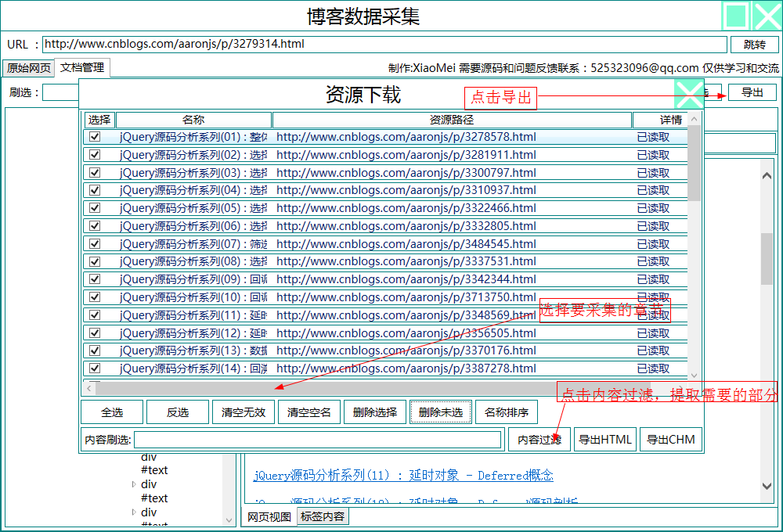Click the up arrow of the resource list scrollbar
The width and height of the screenshot is (783, 532).
pos(694,119)
